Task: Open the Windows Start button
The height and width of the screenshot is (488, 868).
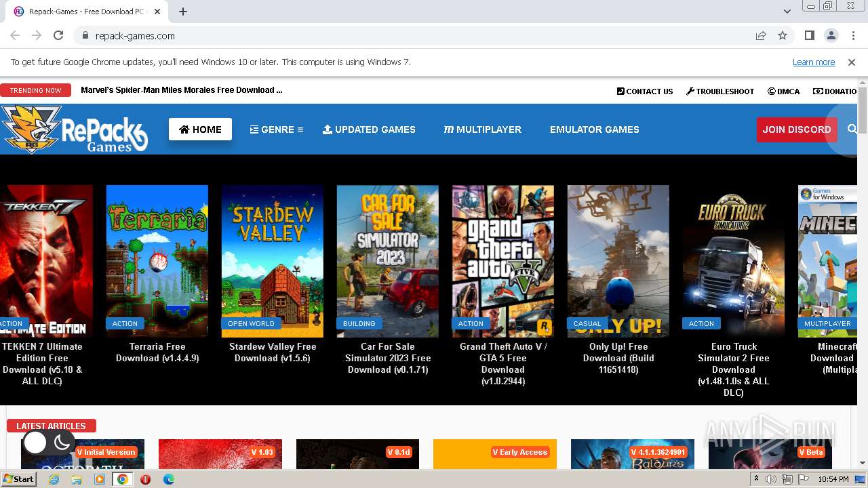Action: point(18,479)
